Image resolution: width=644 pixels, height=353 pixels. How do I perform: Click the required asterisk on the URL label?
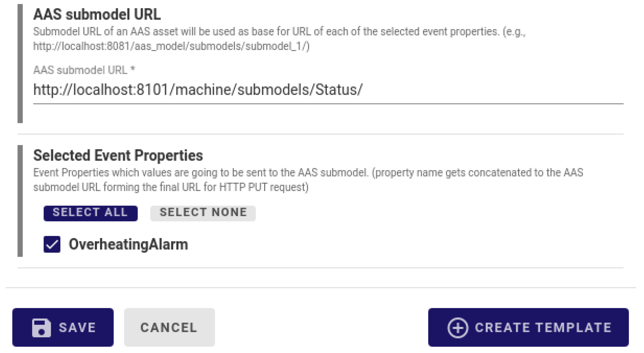(133, 69)
